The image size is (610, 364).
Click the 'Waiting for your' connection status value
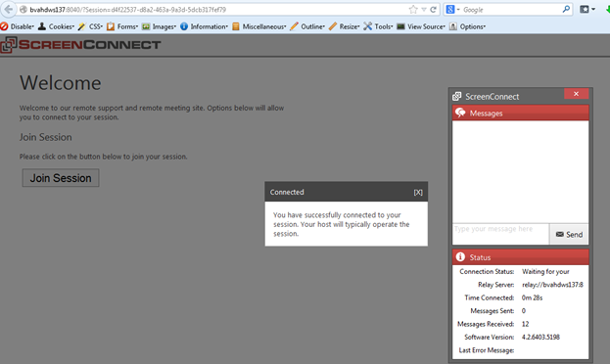(545, 271)
